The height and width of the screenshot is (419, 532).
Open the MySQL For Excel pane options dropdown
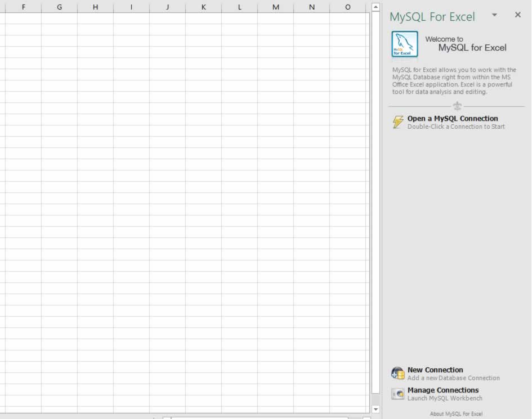tap(494, 15)
